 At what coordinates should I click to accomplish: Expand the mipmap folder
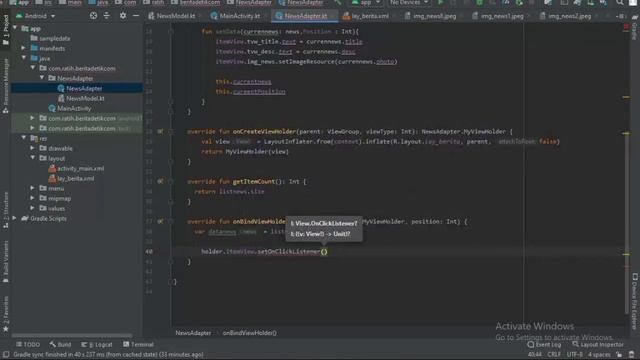tap(32, 198)
